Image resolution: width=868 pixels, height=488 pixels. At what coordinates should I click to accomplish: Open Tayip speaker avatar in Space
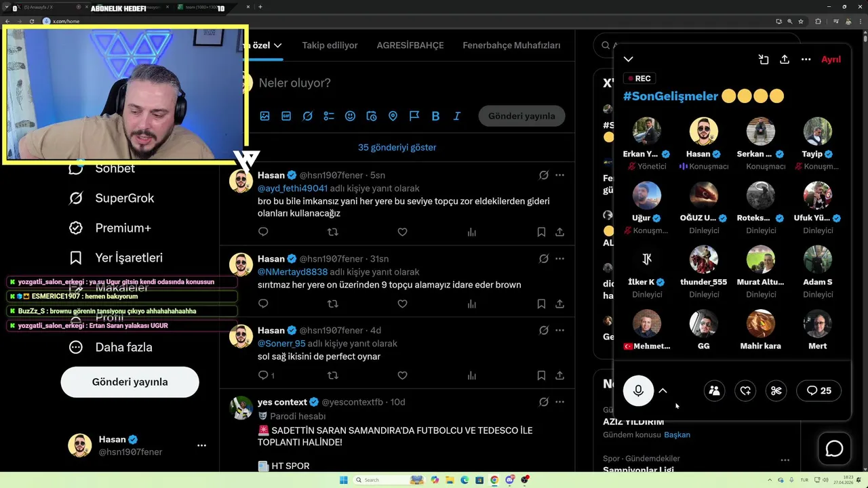(x=817, y=131)
